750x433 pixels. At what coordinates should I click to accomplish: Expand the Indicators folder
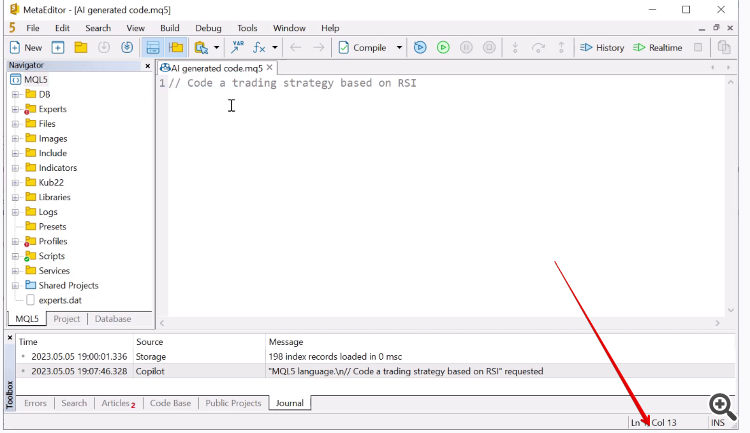[x=15, y=168]
